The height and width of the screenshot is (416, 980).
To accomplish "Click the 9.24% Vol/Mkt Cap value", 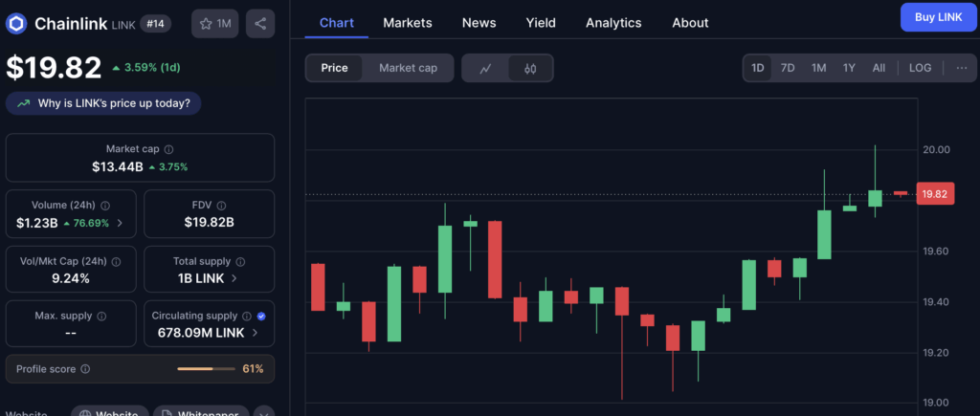I will coord(71,278).
